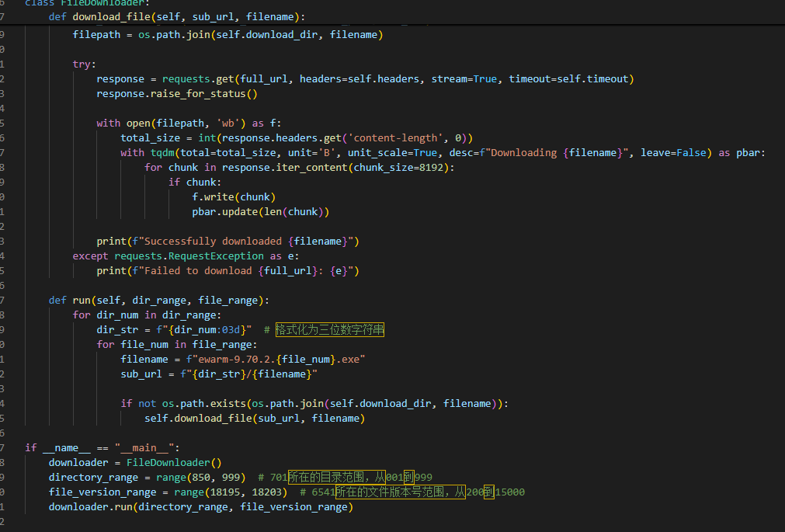Place cursor on "f.write(chunk)" line
The image size is (785, 532).
[234, 196]
